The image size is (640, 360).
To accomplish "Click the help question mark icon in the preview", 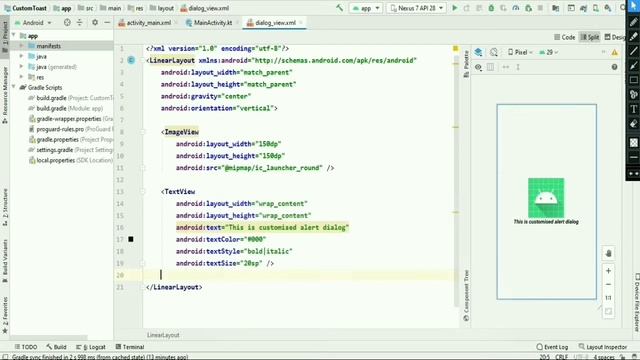I will [x=614, y=67].
